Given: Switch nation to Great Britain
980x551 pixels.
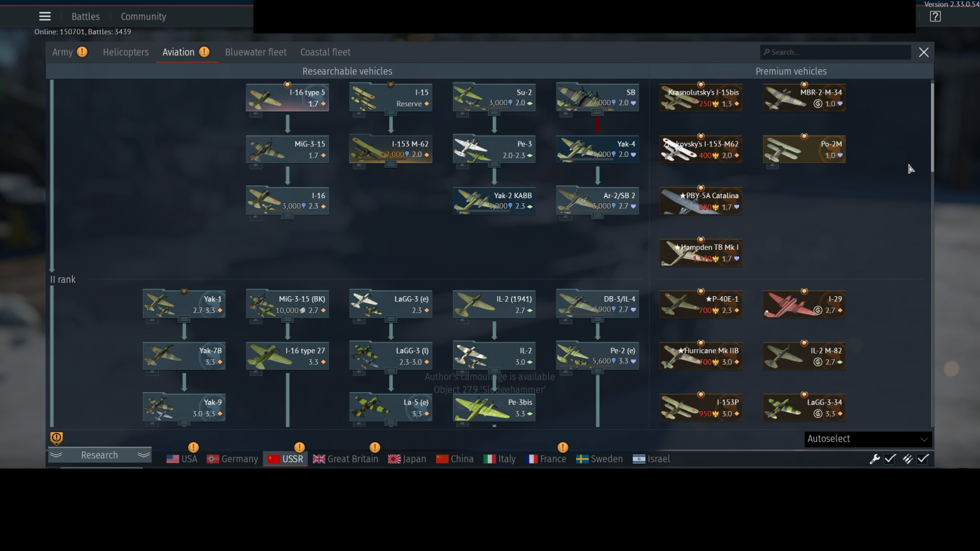Looking at the screenshot, I should [345, 459].
